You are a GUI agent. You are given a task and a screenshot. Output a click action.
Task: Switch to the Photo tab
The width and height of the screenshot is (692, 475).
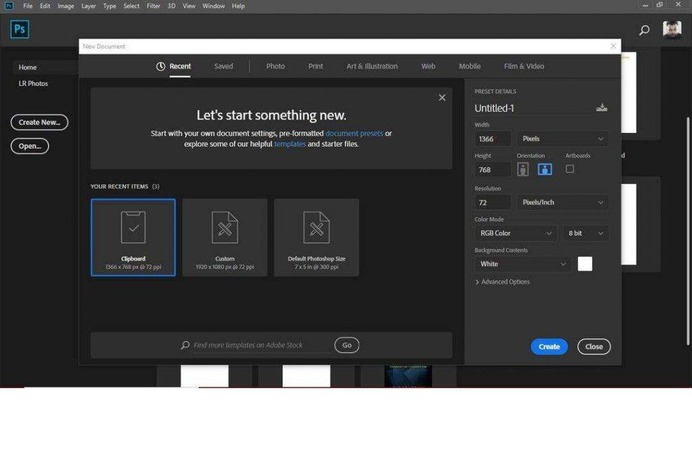(x=275, y=66)
